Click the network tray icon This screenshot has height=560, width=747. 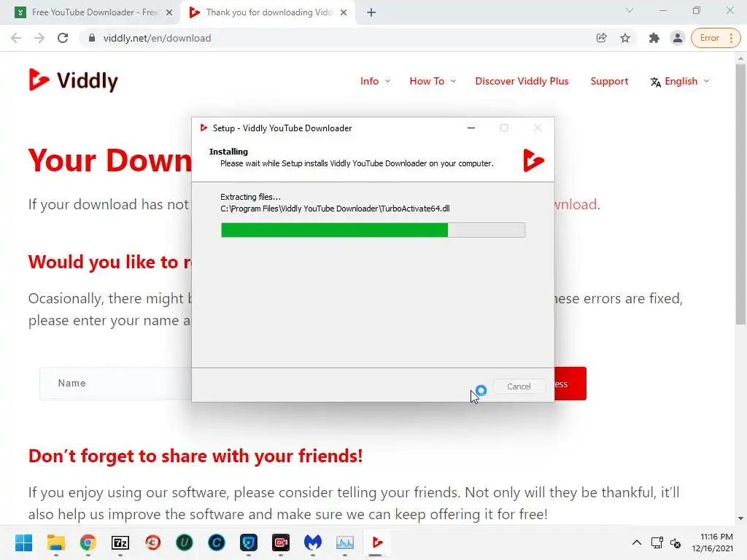coord(657,542)
